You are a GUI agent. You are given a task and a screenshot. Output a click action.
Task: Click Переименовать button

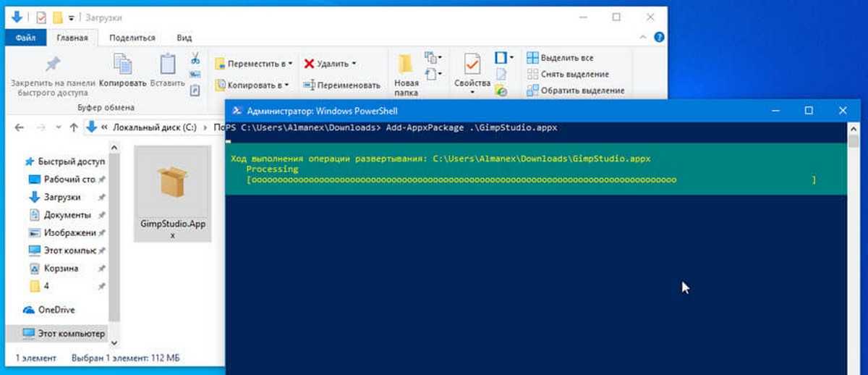point(341,85)
